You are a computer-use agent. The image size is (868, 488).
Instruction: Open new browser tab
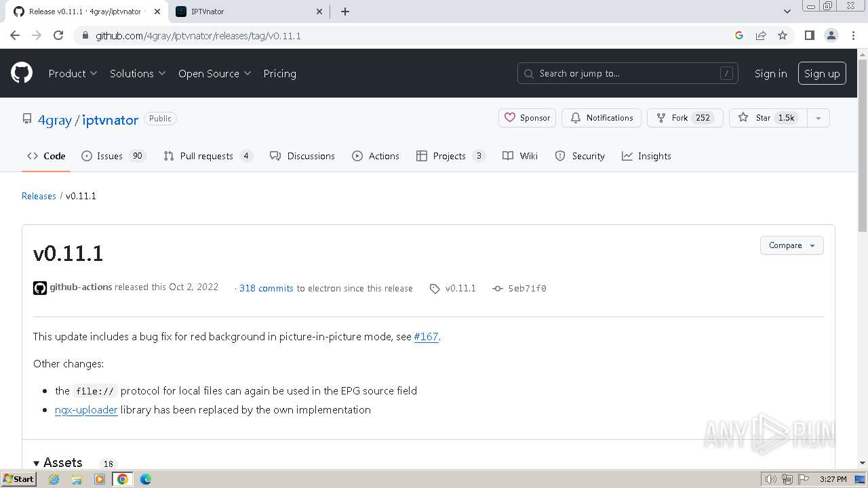click(x=345, y=12)
